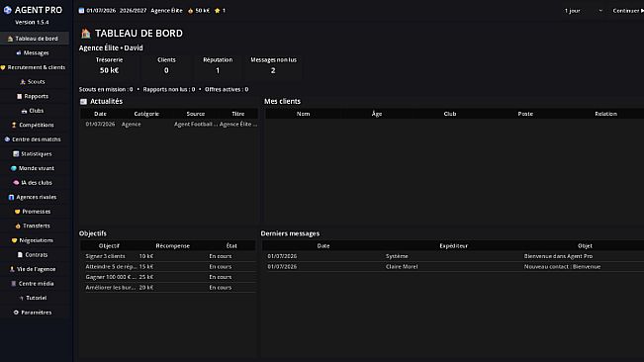Sort Mes clients by Poste column

tap(525, 114)
